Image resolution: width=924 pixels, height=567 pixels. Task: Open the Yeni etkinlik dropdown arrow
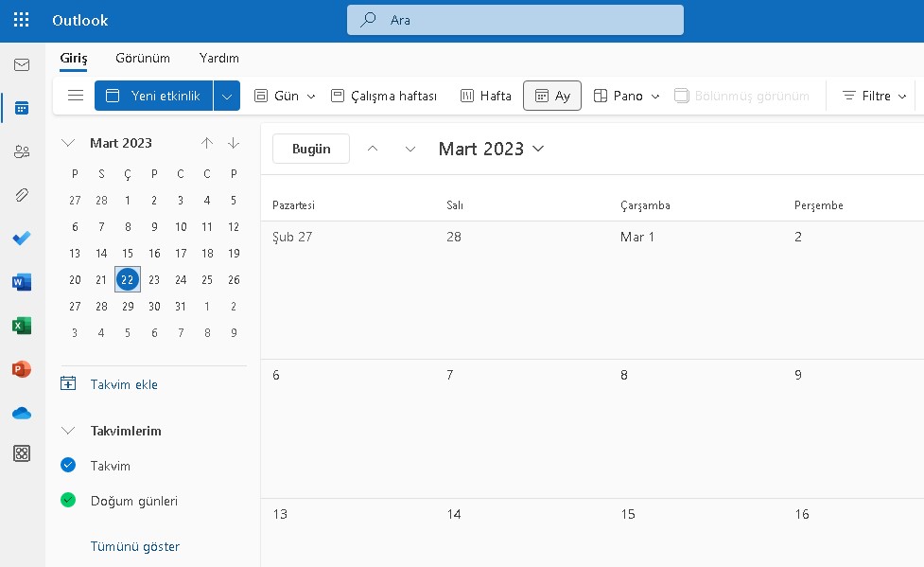click(x=226, y=95)
